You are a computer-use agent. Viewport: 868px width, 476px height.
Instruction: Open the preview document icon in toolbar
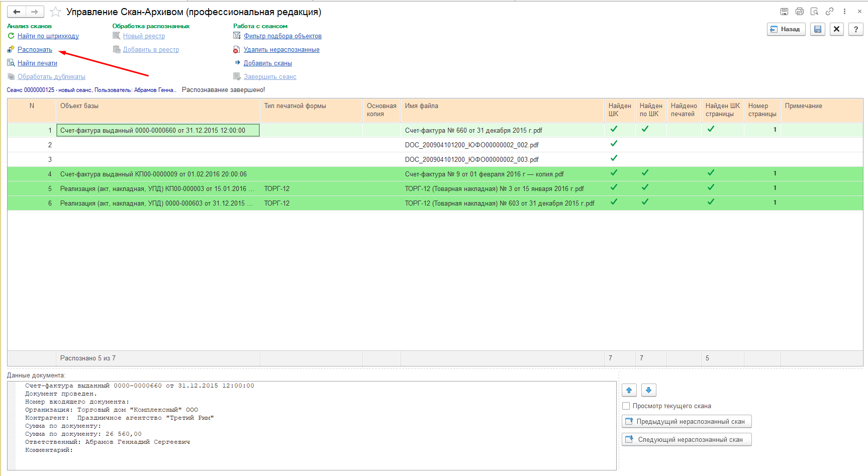point(814,12)
